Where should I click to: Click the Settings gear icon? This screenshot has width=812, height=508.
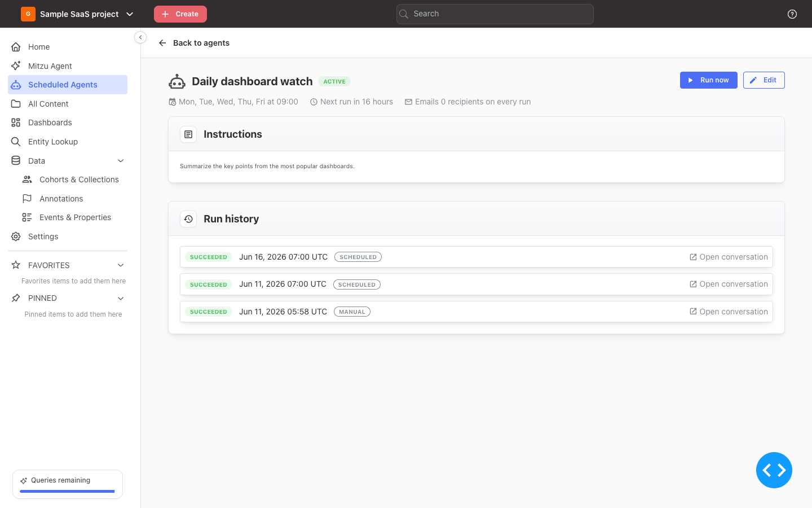16,237
